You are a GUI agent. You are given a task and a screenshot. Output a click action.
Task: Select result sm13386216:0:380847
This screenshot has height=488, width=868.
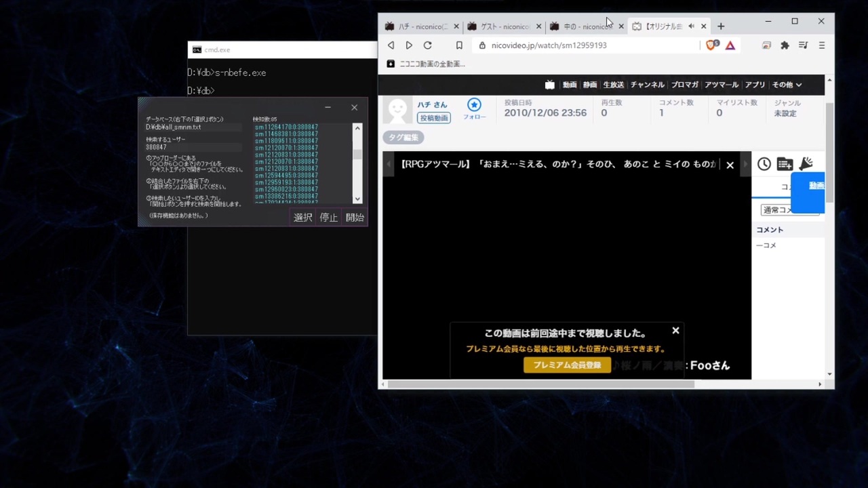point(286,196)
